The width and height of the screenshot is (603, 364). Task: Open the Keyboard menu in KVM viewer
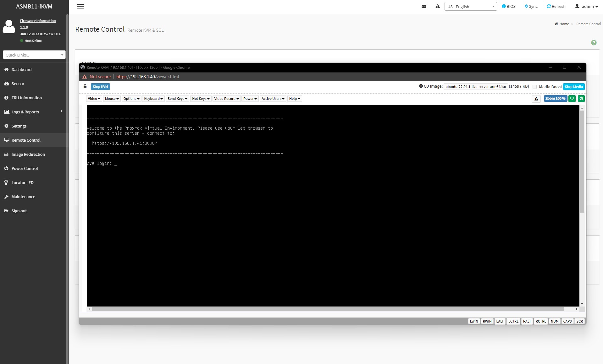click(153, 99)
